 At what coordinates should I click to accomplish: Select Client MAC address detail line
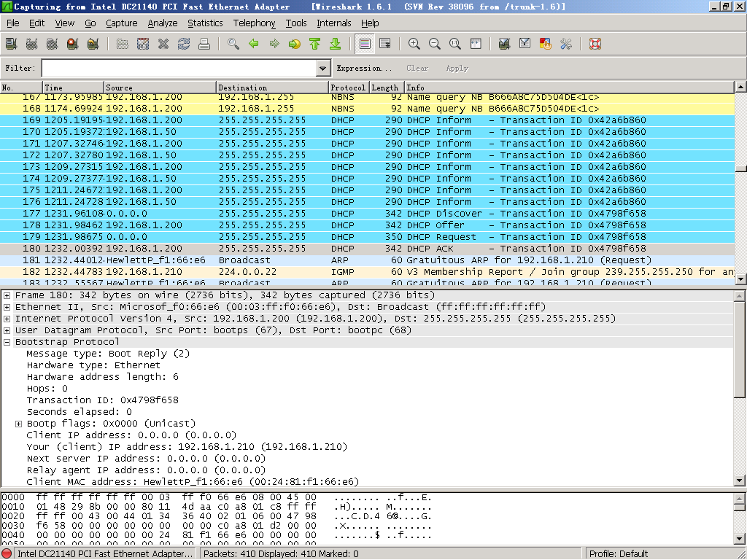pyautogui.click(x=193, y=481)
